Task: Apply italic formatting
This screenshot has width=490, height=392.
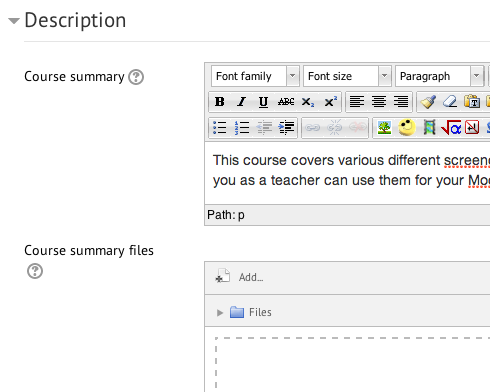Action: tap(241, 102)
